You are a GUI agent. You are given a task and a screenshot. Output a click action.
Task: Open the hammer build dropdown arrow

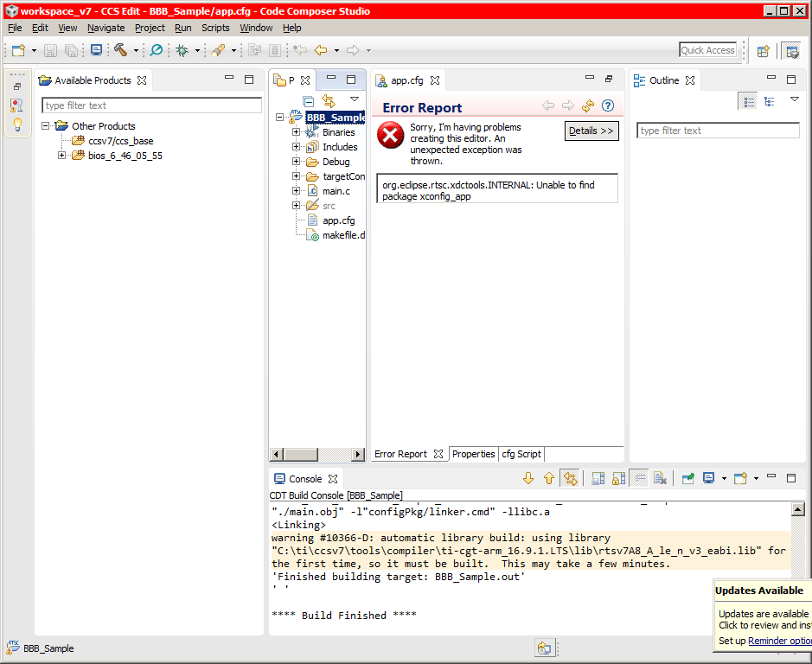click(x=136, y=51)
